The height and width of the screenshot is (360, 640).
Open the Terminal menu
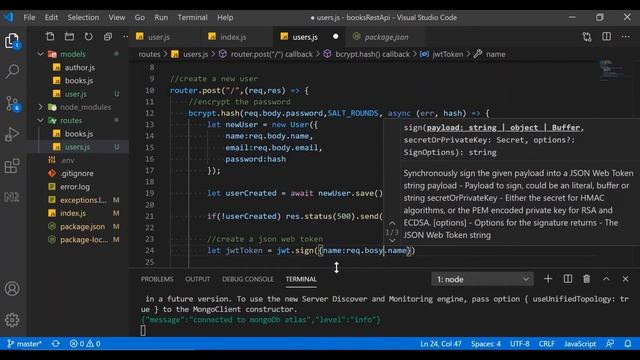pos(192,17)
